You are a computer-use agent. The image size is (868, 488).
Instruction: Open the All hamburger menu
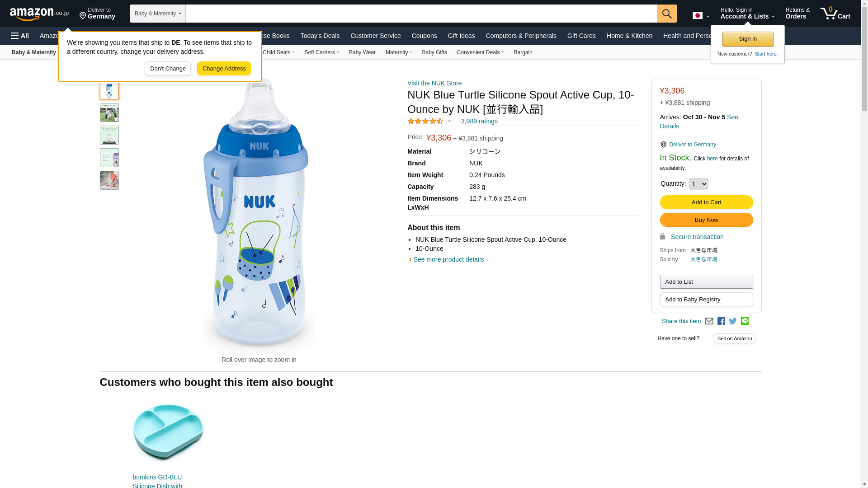click(20, 36)
